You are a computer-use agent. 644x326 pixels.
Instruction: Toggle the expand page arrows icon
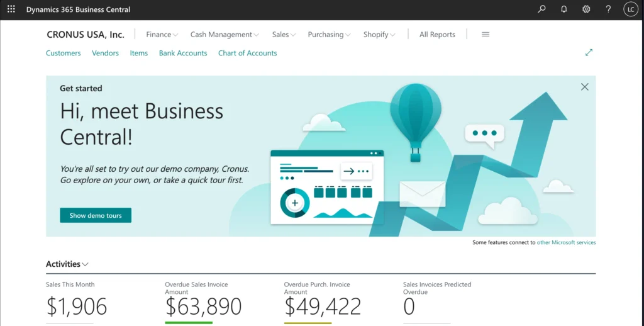click(x=589, y=53)
